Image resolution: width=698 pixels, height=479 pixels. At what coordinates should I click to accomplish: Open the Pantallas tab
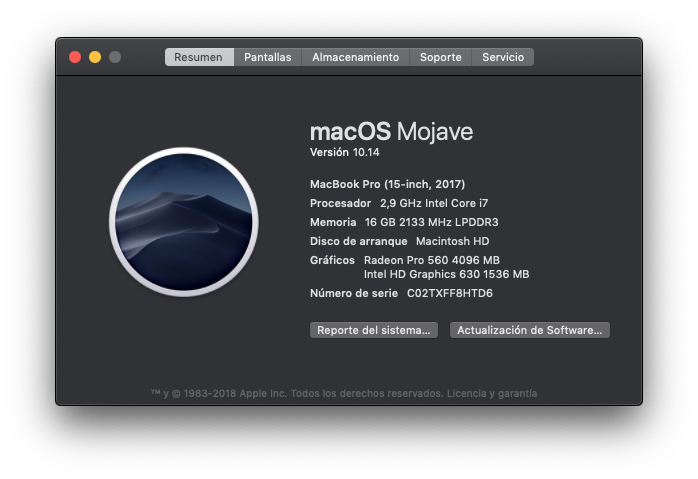[268, 57]
